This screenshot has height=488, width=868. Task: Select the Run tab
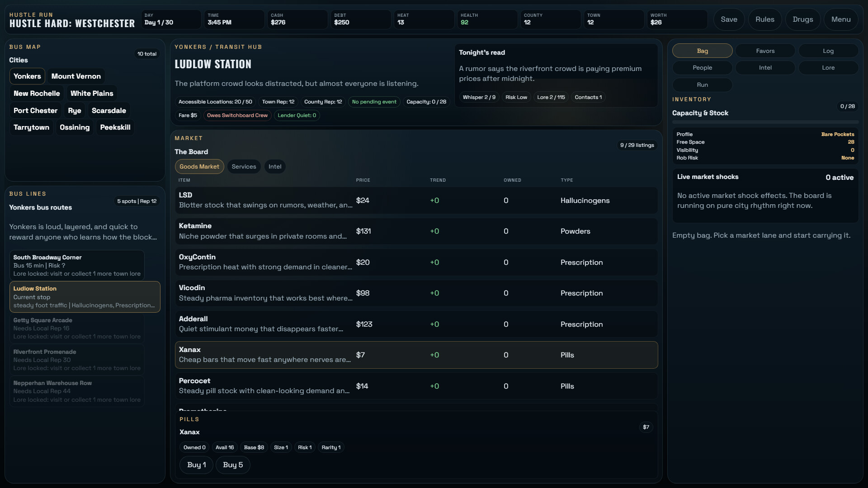(x=702, y=85)
